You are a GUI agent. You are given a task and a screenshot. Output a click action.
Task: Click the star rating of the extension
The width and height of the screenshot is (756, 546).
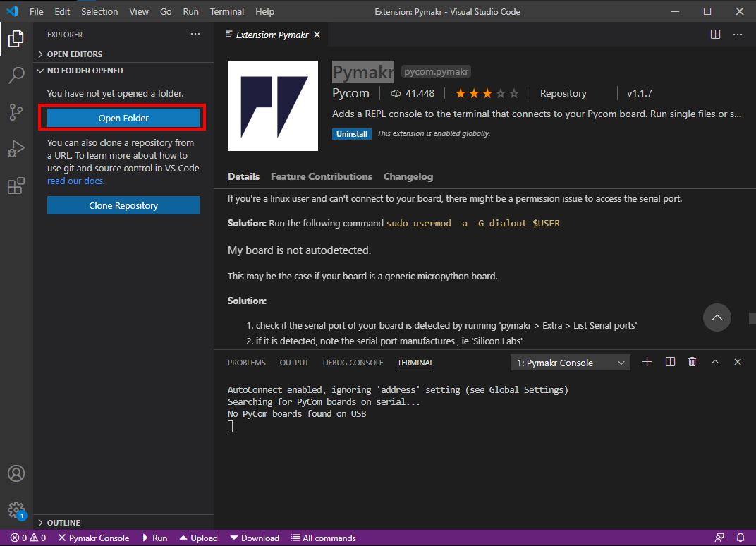[x=487, y=93]
